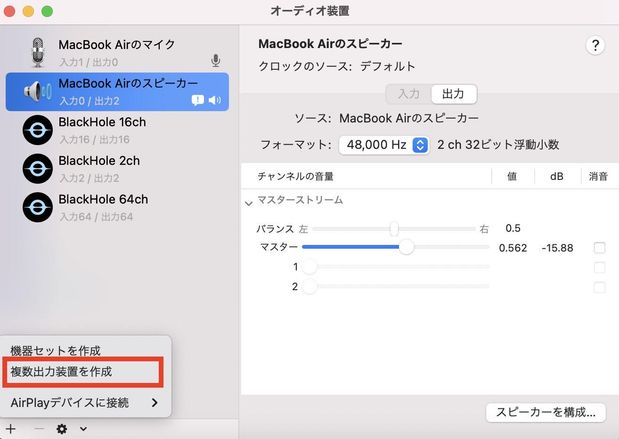The width and height of the screenshot is (619, 439).
Task: Select MacBook Airのマイク in device list
Action: (117, 52)
